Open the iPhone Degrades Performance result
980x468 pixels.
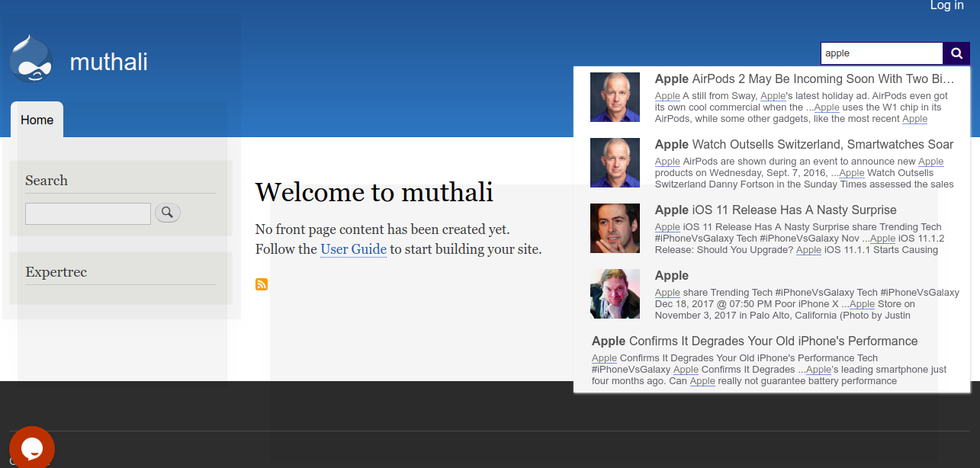(x=754, y=341)
